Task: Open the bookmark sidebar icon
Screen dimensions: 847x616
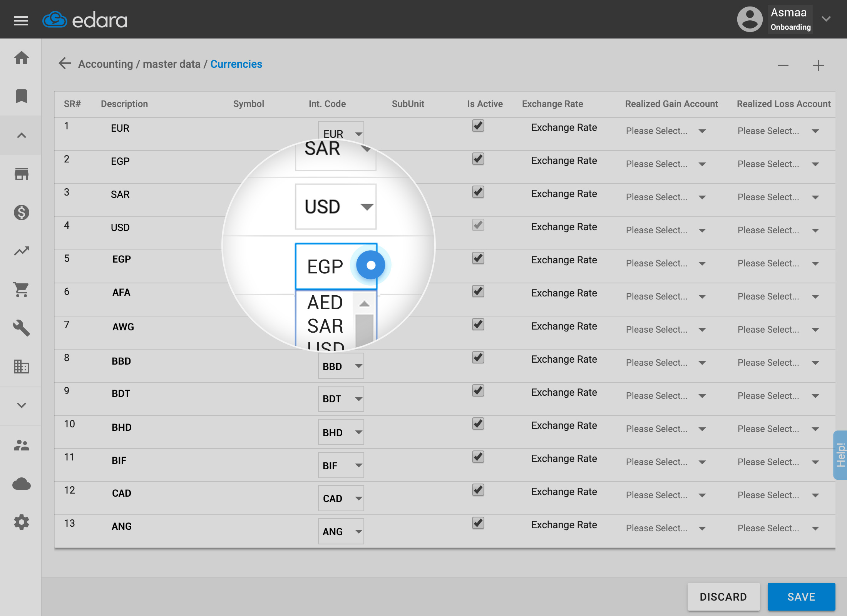Action: click(x=22, y=96)
